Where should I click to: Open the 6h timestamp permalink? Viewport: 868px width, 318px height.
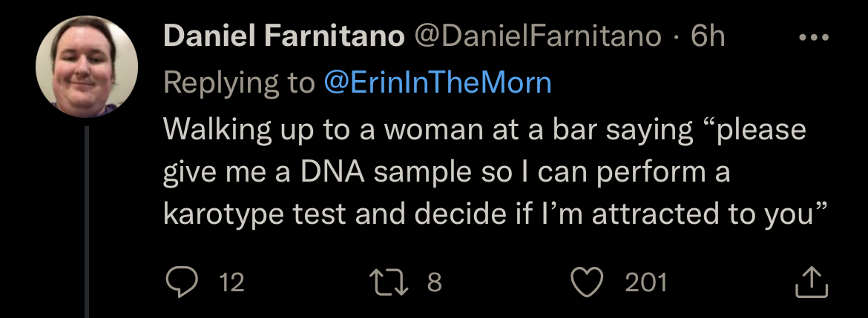tap(708, 37)
